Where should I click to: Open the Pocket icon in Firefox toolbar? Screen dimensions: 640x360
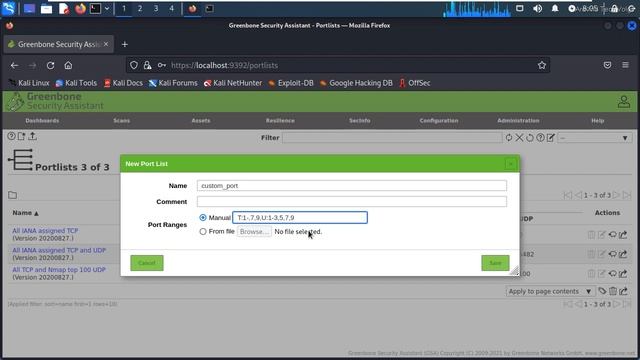pos(607,65)
